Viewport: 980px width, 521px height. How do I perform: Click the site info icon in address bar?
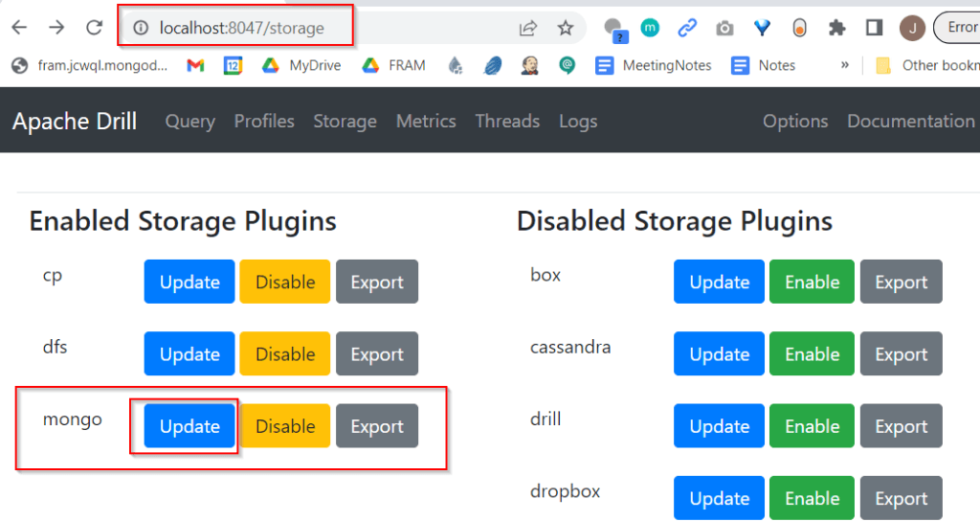pos(142,28)
